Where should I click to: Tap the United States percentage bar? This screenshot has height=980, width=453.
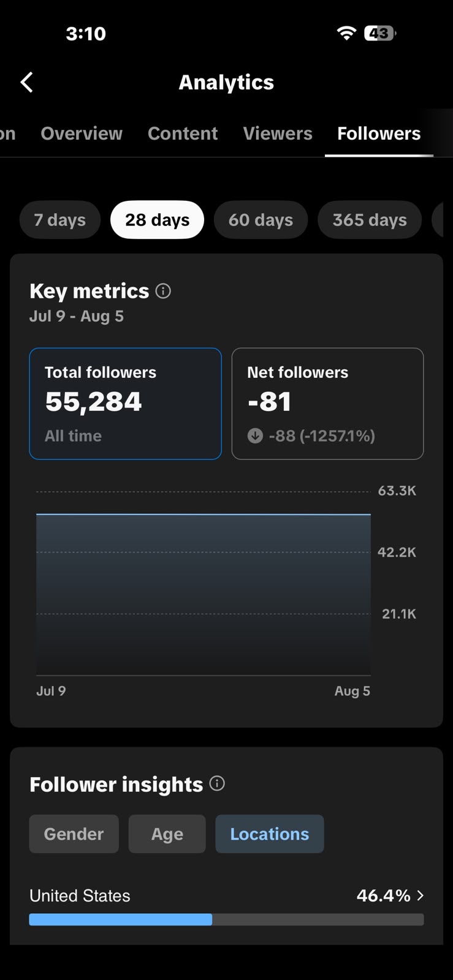(x=226, y=919)
